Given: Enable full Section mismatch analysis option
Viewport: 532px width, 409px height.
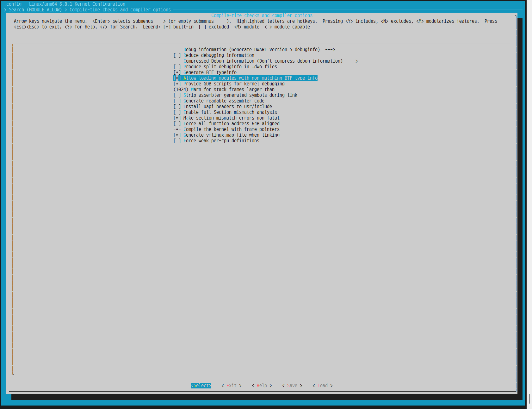Looking at the screenshot, I should point(225,112).
